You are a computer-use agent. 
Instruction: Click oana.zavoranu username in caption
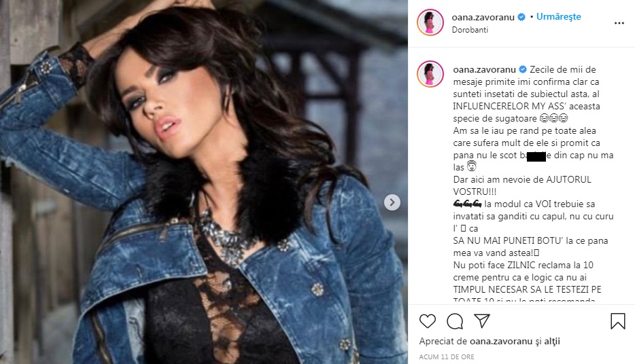tap(484, 69)
